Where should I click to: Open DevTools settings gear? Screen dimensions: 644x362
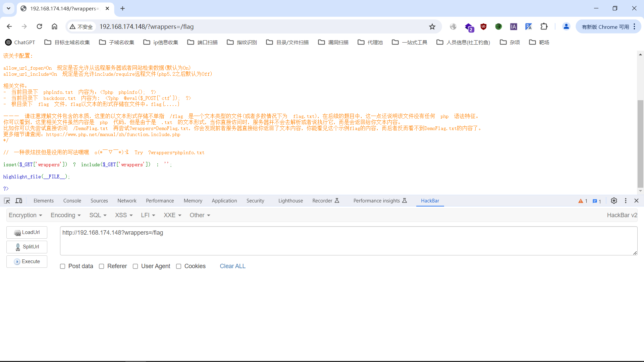614,200
